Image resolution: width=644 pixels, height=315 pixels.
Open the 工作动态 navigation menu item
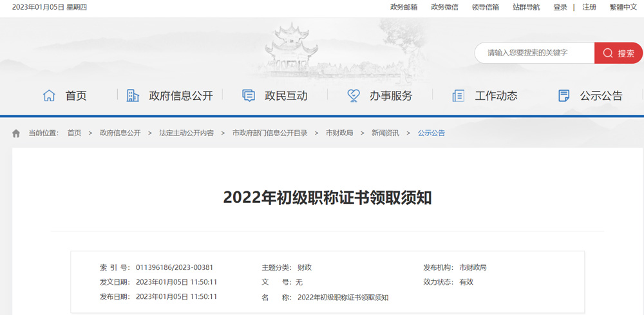(496, 96)
